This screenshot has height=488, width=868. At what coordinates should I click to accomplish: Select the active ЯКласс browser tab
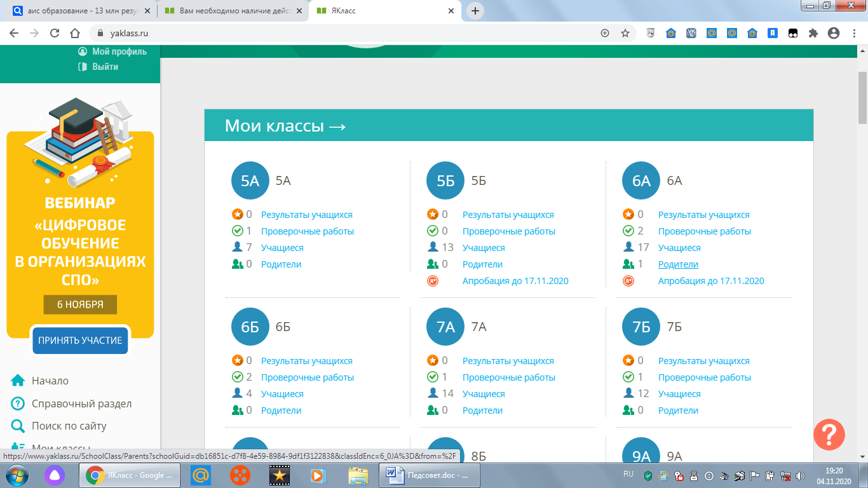(x=384, y=11)
